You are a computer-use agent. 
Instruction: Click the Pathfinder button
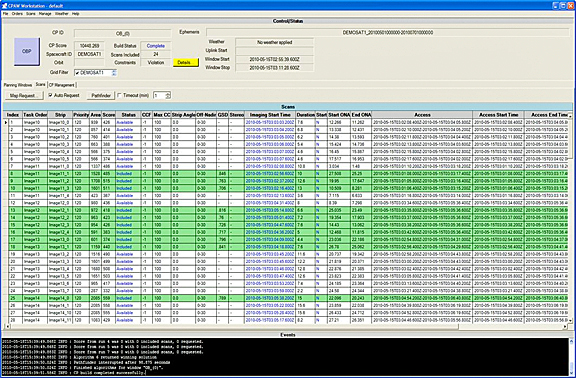click(101, 96)
